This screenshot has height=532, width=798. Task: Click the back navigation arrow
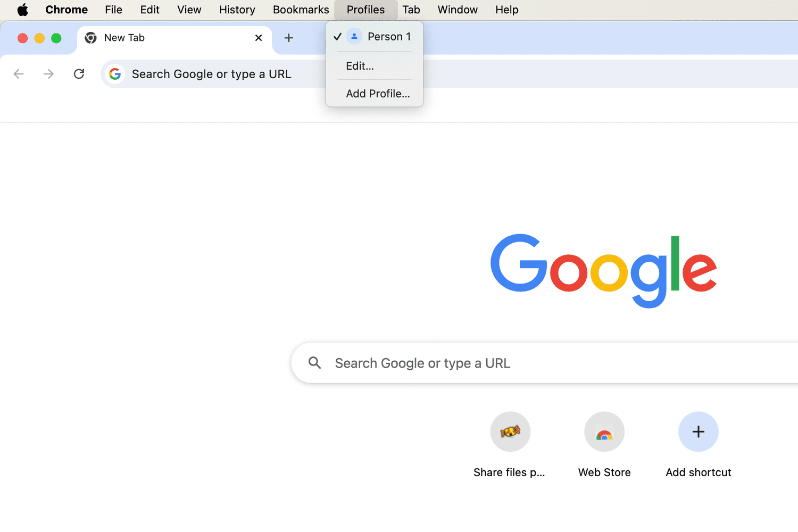point(19,74)
